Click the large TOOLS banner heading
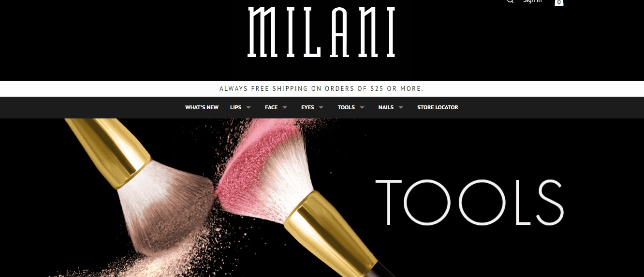The image size is (644, 277). [469, 203]
